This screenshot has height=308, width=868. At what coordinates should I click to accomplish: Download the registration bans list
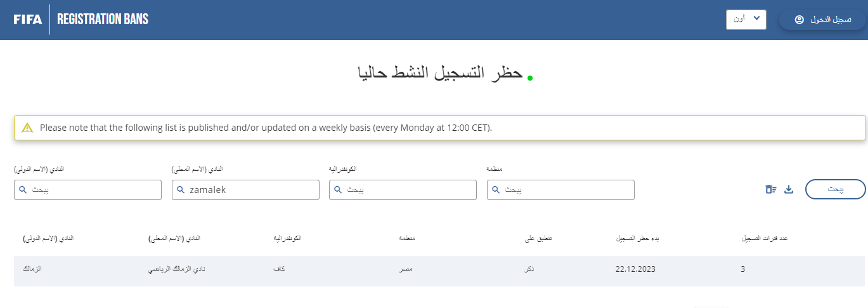789,189
